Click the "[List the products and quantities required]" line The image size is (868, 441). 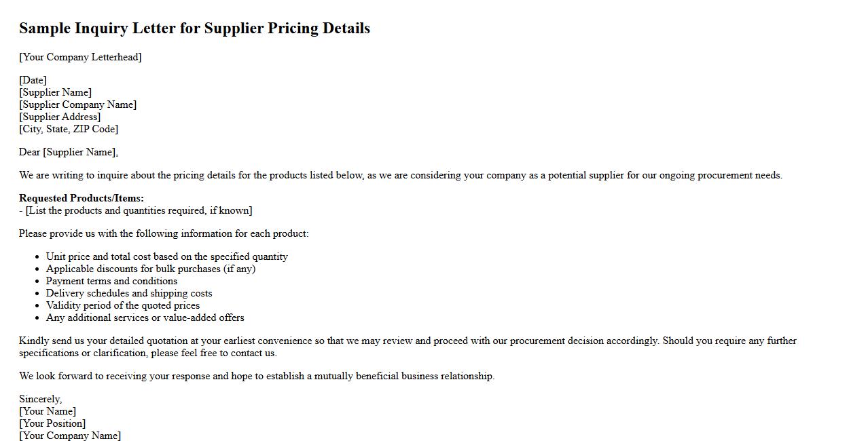136,210
